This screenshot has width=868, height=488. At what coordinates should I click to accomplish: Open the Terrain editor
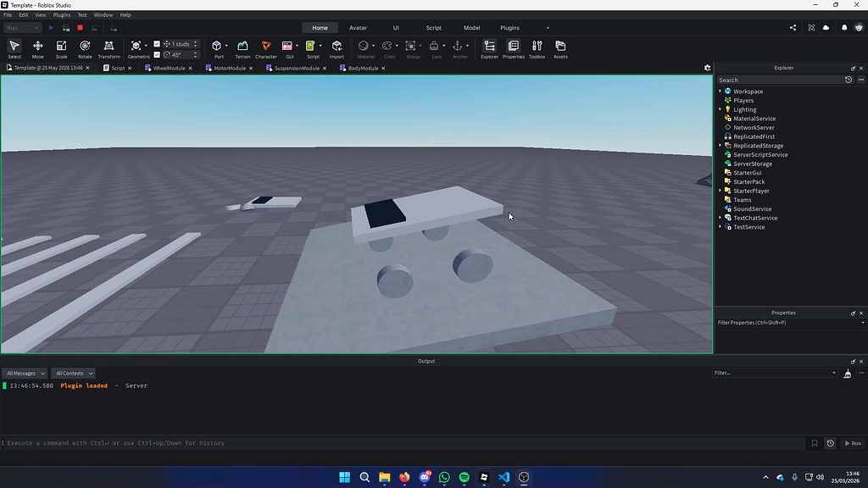pos(242,49)
